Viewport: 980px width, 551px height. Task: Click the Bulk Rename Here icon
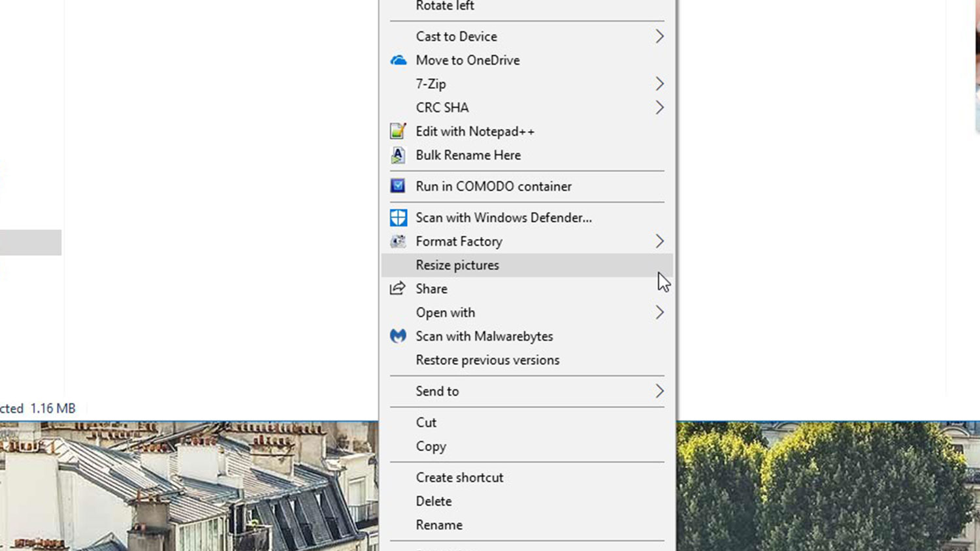pyautogui.click(x=398, y=155)
